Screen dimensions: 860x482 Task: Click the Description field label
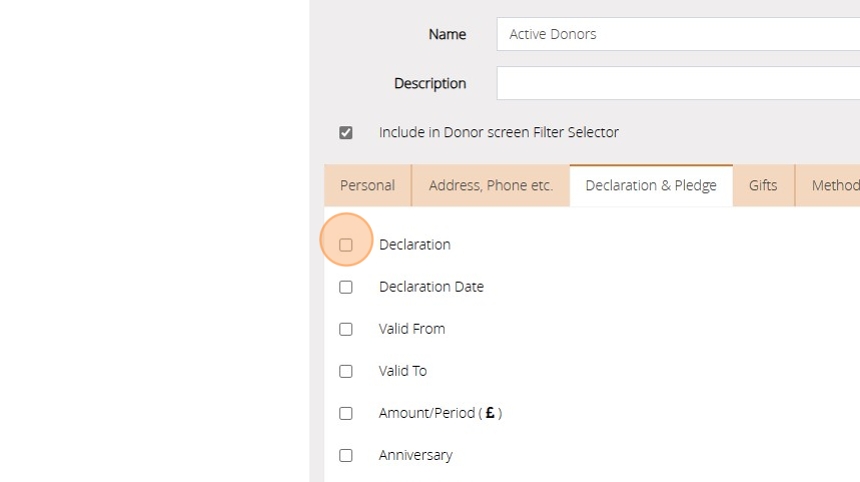coord(430,83)
